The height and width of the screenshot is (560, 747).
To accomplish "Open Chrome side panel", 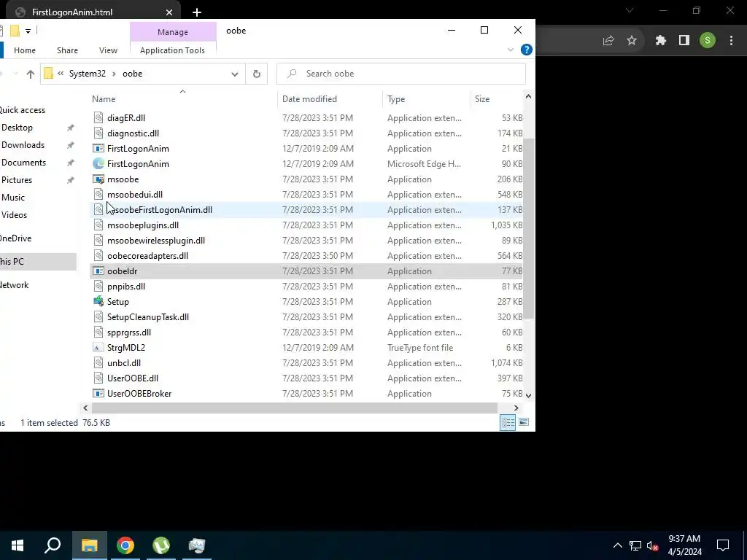I will point(684,41).
